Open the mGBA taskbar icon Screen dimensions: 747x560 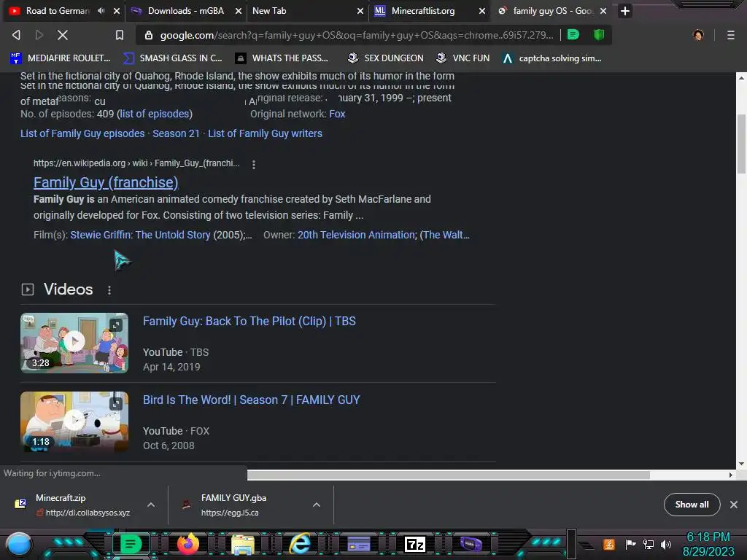471,543
